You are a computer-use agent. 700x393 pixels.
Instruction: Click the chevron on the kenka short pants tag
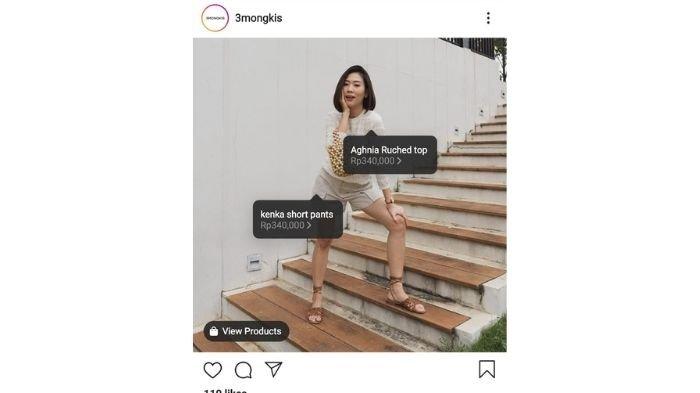click(x=308, y=225)
